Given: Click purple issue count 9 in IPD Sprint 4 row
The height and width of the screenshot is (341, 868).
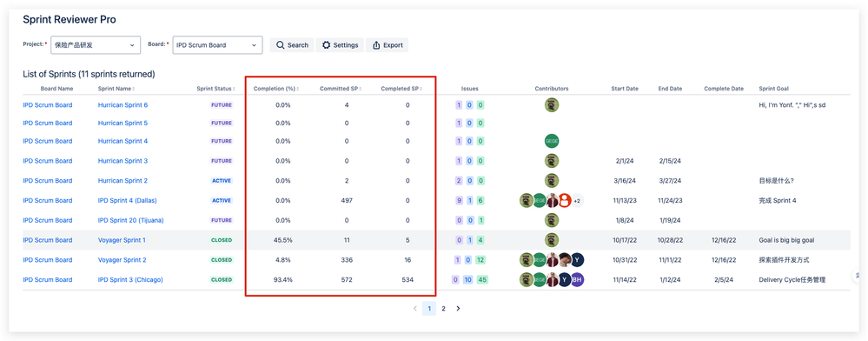Looking at the screenshot, I should coord(459,201).
